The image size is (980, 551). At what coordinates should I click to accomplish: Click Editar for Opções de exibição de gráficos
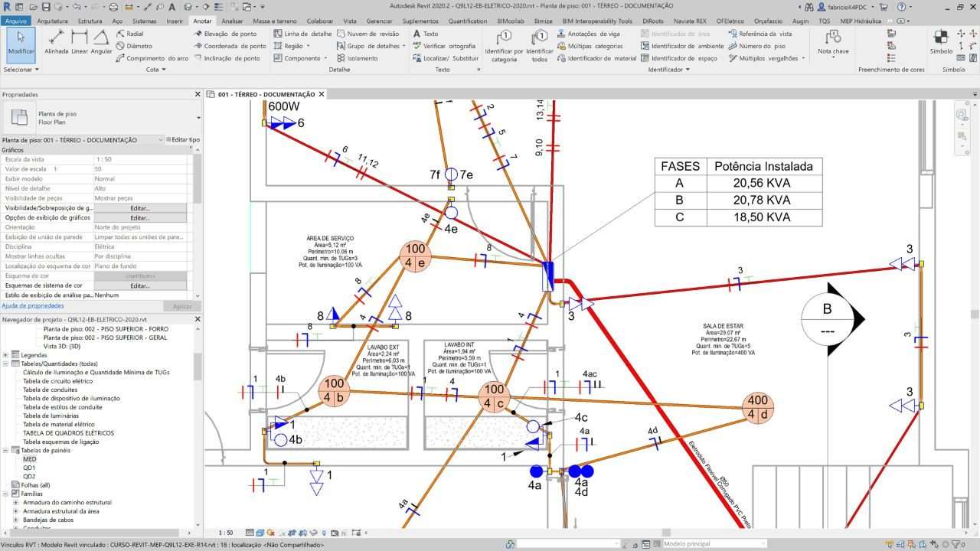(140, 217)
